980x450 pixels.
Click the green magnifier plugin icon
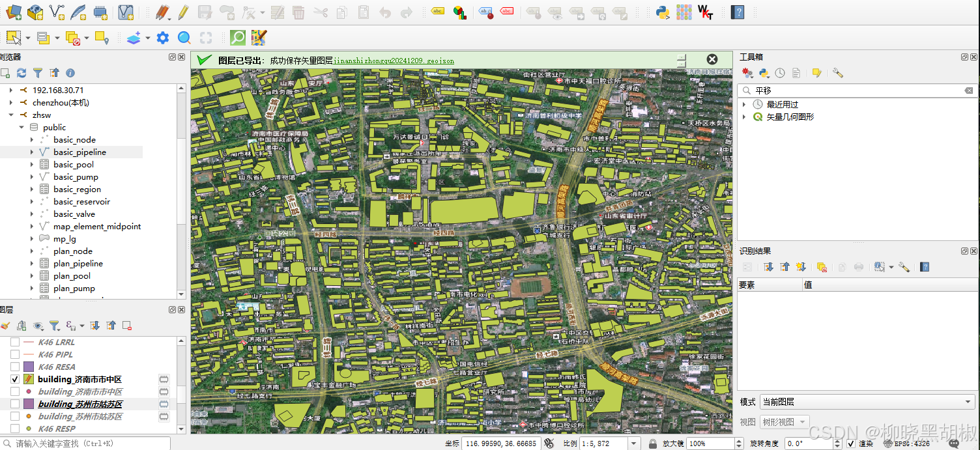pyautogui.click(x=238, y=38)
